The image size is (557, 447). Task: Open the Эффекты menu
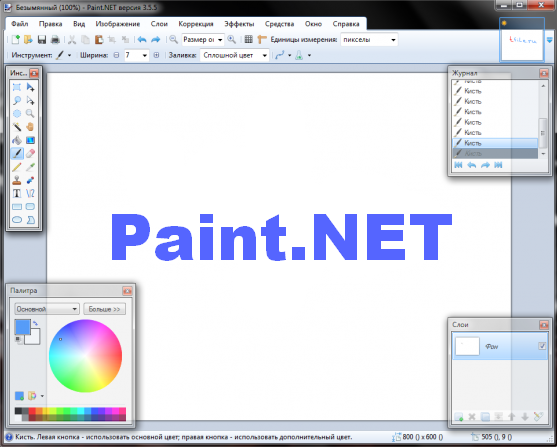(x=239, y=24)
